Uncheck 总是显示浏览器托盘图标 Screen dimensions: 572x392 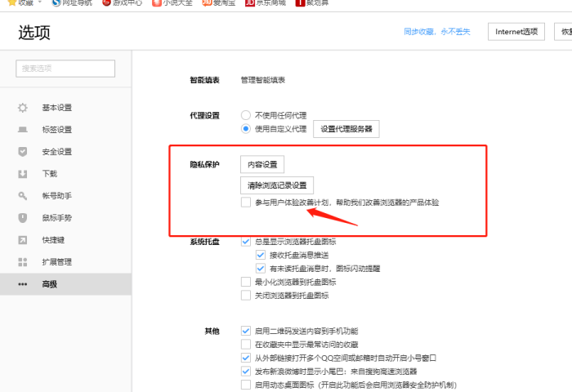point(246,242)
